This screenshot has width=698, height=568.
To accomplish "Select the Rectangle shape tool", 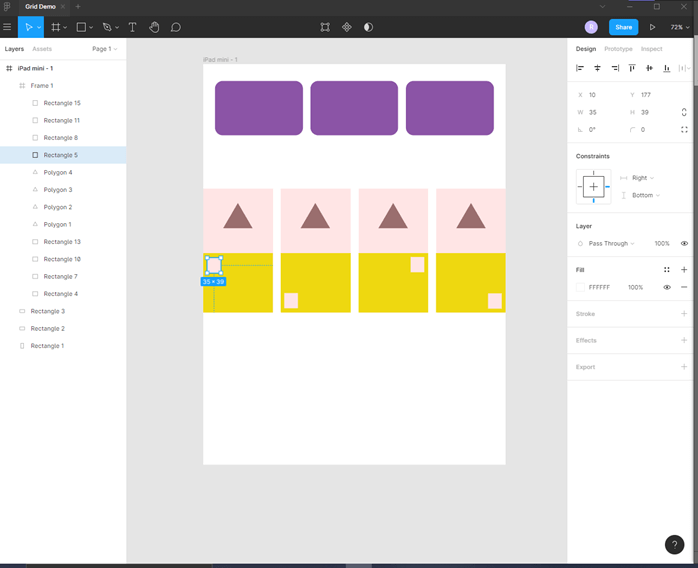I will pos(81,27).
